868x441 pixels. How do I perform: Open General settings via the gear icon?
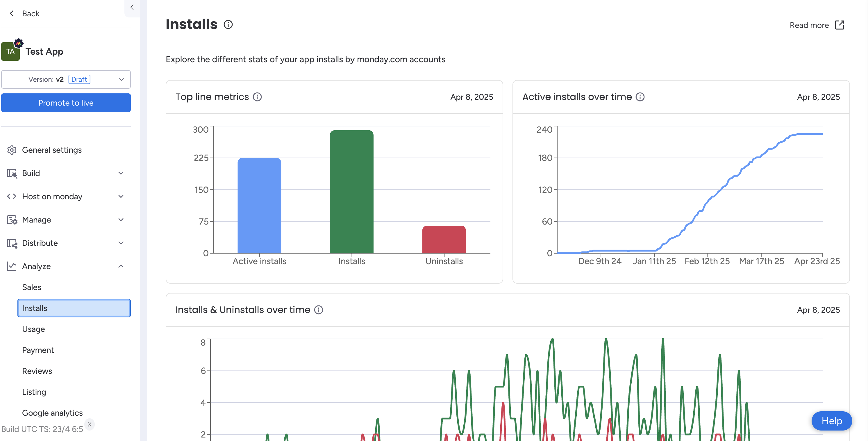[12, 150]
